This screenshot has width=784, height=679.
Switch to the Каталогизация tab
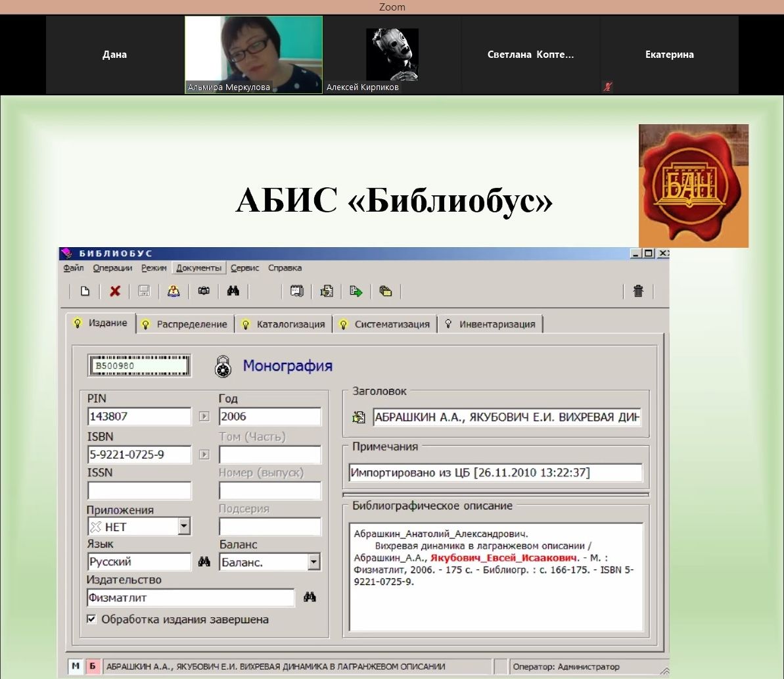pos(283,324)
